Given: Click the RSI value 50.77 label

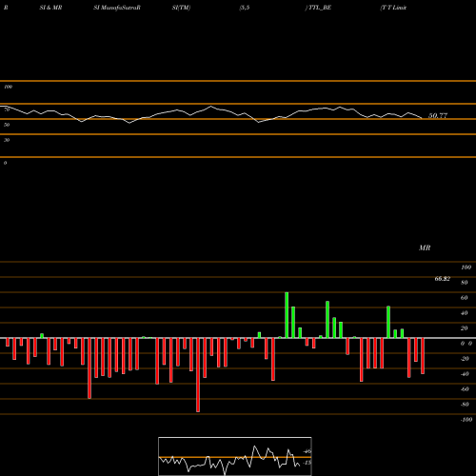Looking at the screenshot, I should 438,115.
